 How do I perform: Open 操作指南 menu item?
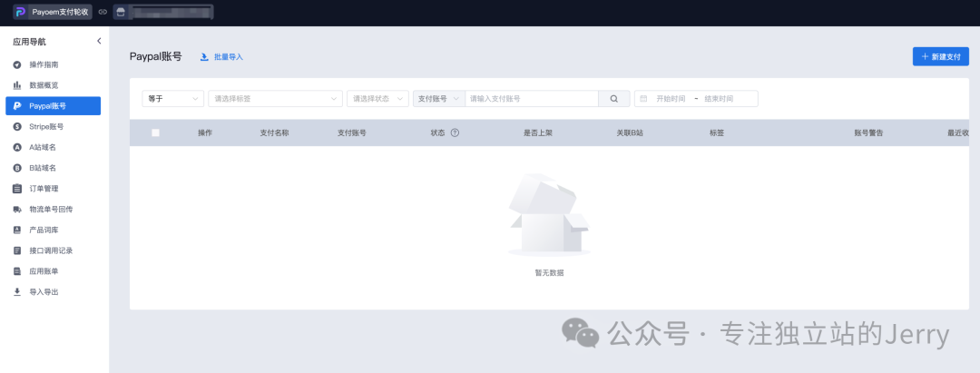pos(54,64)
